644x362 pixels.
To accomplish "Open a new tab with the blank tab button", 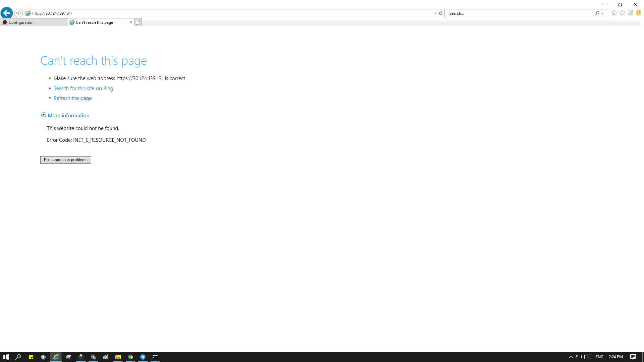I will (x=138, y=22).
